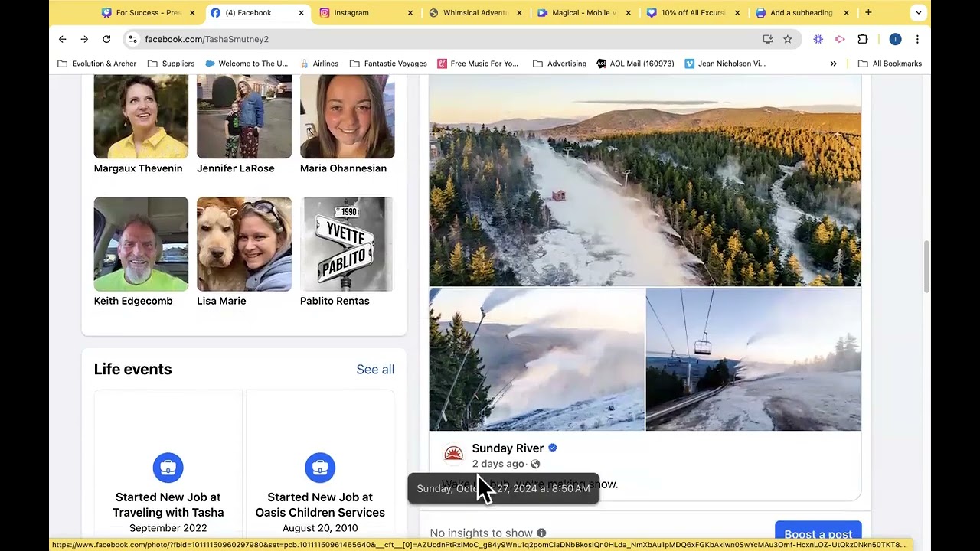This screenshot has height=551, width=980.
Task: Click the Pablito Rentas name link
Action: tap(335, 301)
